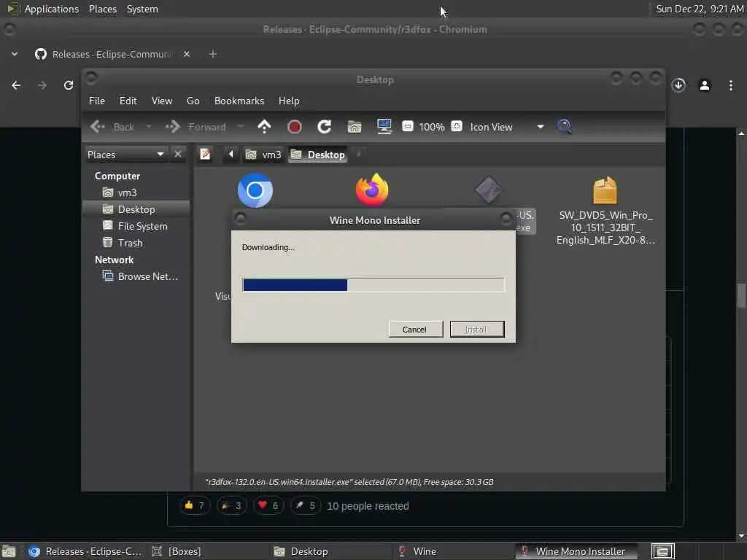The height and width of the screenshot is (560, 747).
Task: Open Chromium profile icon
Action: (x=705, y=85)
